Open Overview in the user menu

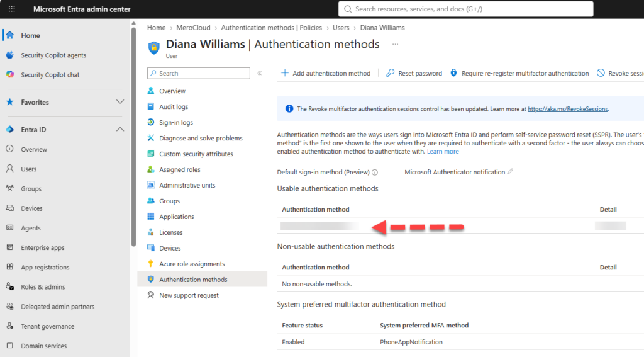(172, 91)
